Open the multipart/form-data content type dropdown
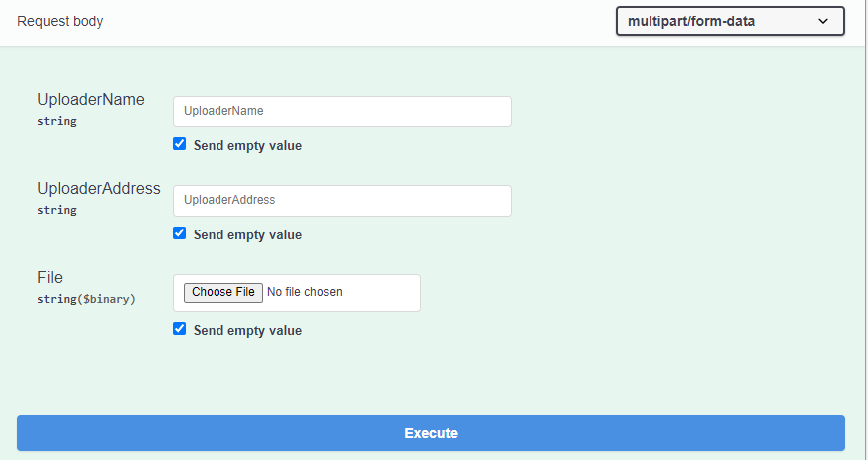Image resolution: width=868 pixels, height=460 pixels. tap(730, 21)
